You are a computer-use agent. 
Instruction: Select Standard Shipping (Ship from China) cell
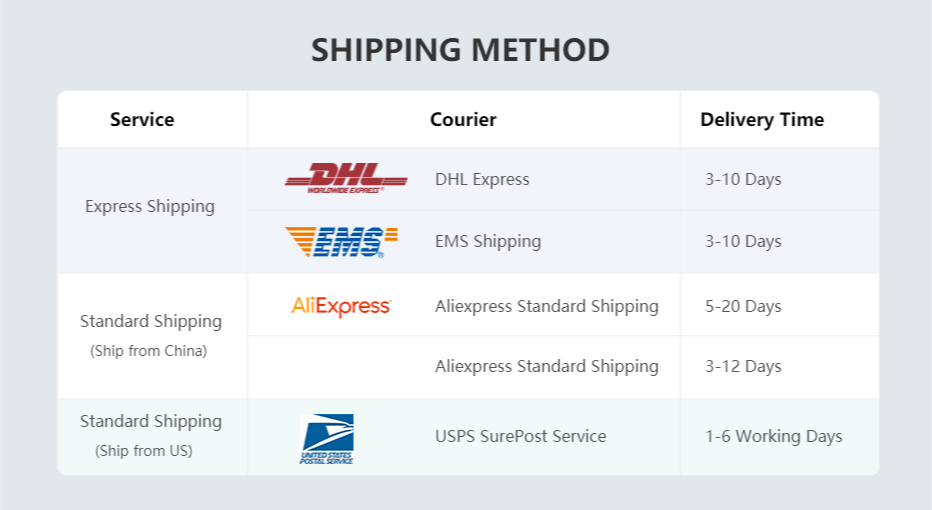tap(150, 335)
